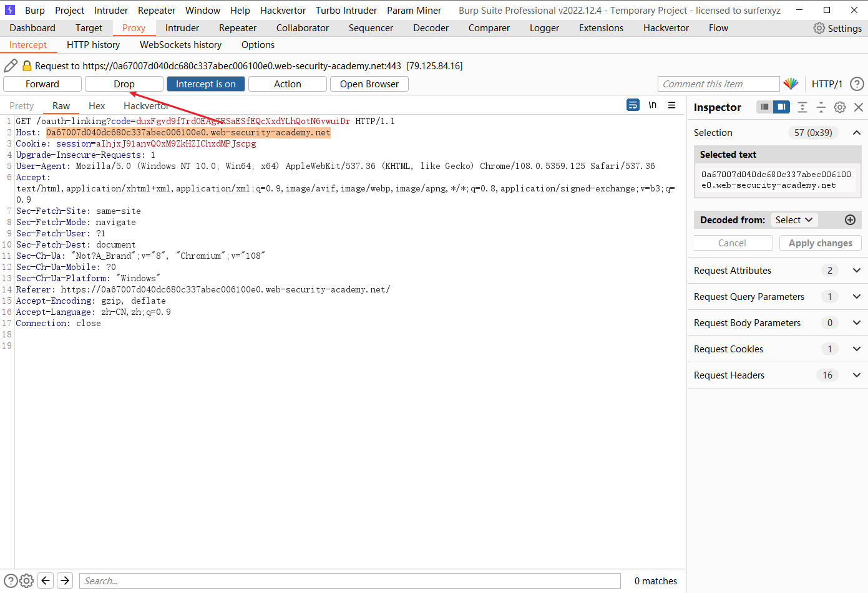Toggle the \n non-printing characters display
Viewport: 868px width, 593px height.
coord(652,105)
